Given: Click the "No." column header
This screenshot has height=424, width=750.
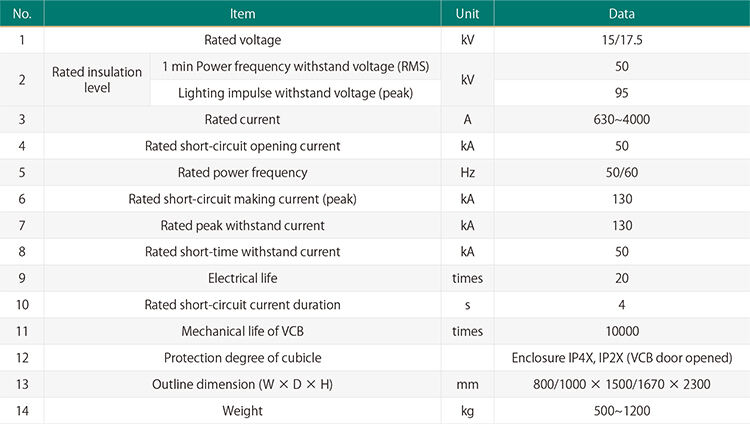Looking at the screenshot, I should click(x=22, y=14).
